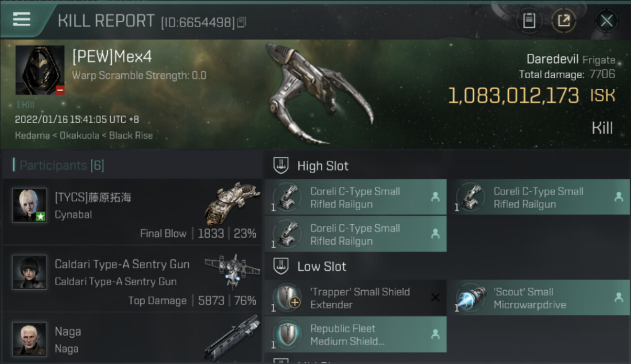Close the kill report window
This screenshot has height=364, width=631.
[606, 20]
